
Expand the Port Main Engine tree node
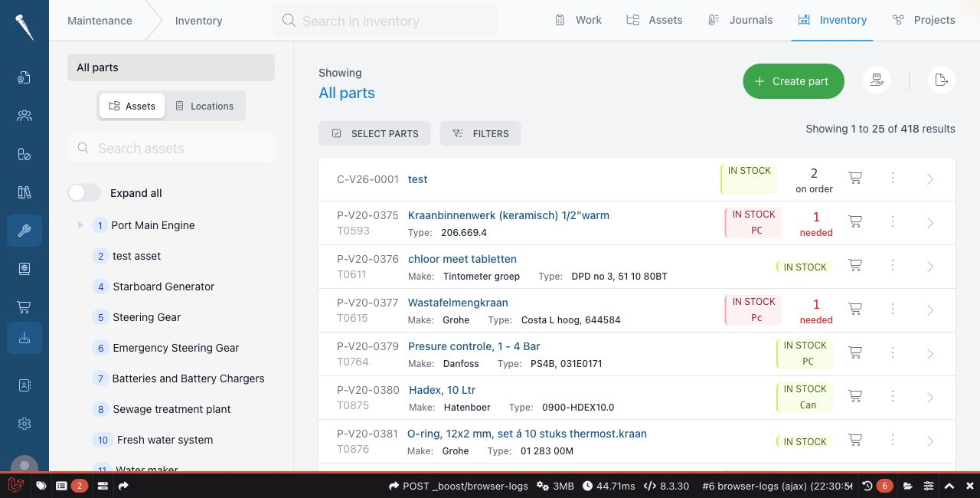80,225
